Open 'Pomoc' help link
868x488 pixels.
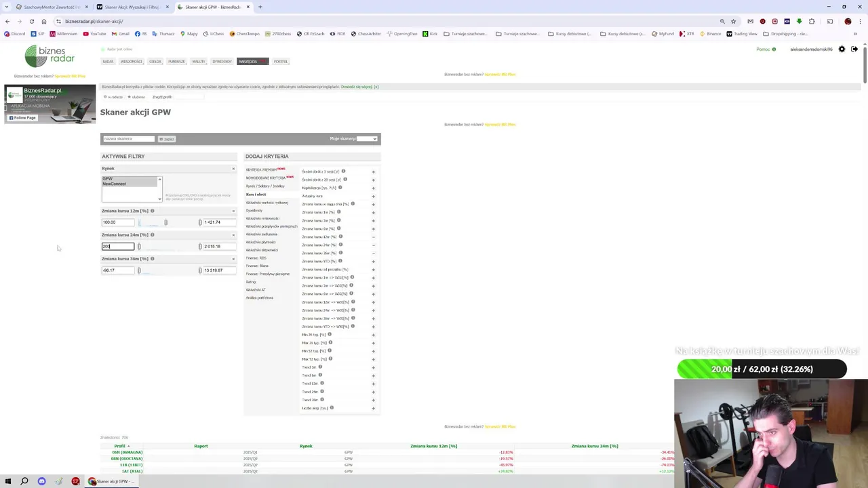pos(766,49)
